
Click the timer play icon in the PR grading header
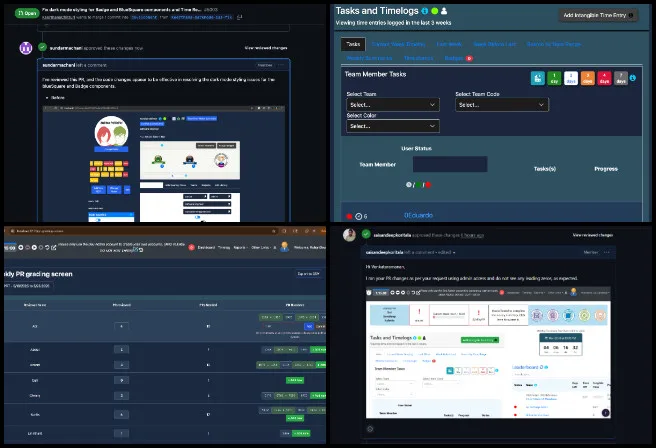tap(34, 248)
